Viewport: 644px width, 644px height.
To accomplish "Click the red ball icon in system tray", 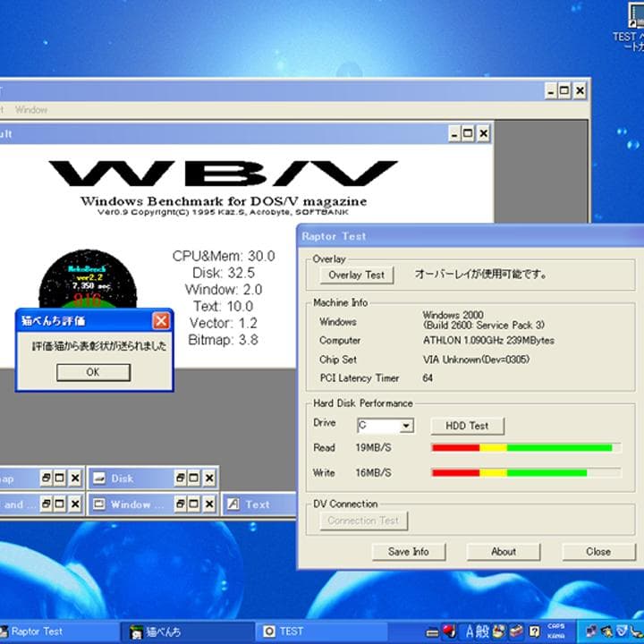I will pyautogui.click(x=449, y=631).
